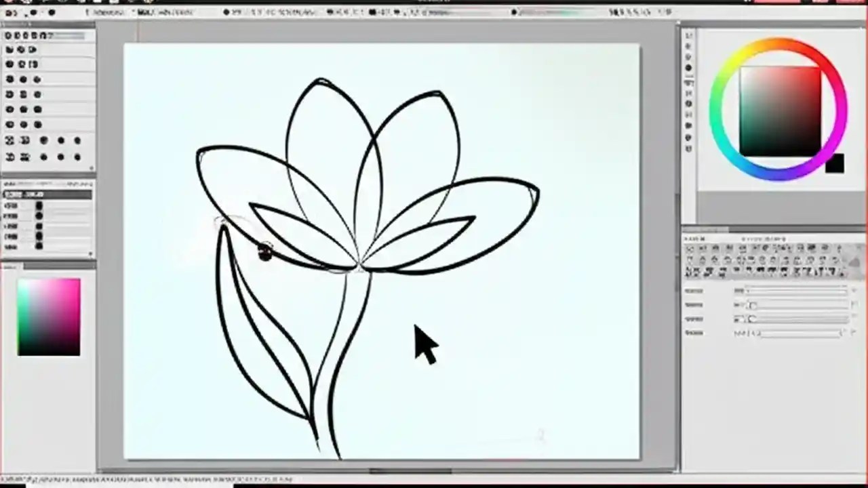Toggle the selection tool in the top tool row
Screen dimensions: 868x488
tap(9, 34)
